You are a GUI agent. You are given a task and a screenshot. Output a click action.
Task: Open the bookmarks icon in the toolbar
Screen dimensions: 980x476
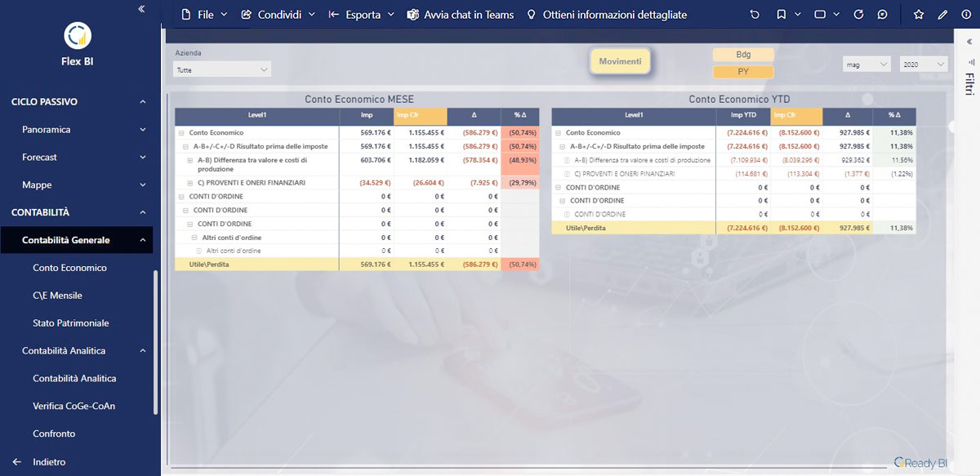782,15
